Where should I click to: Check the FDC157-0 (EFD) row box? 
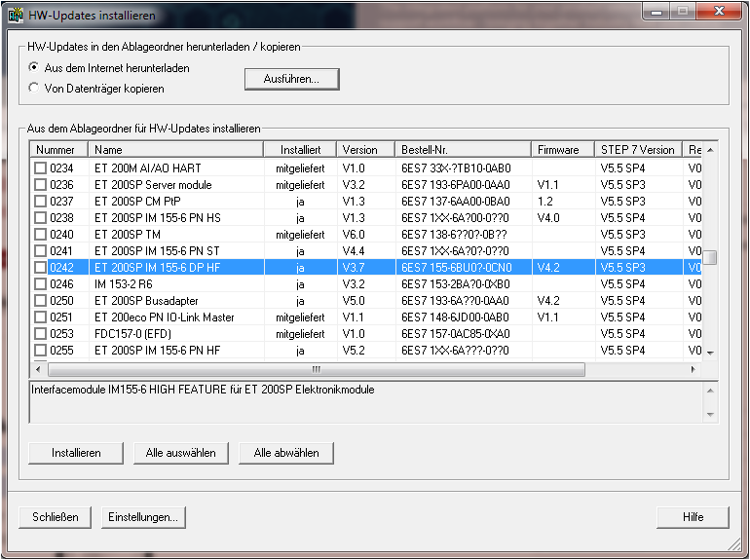(41, 334)
